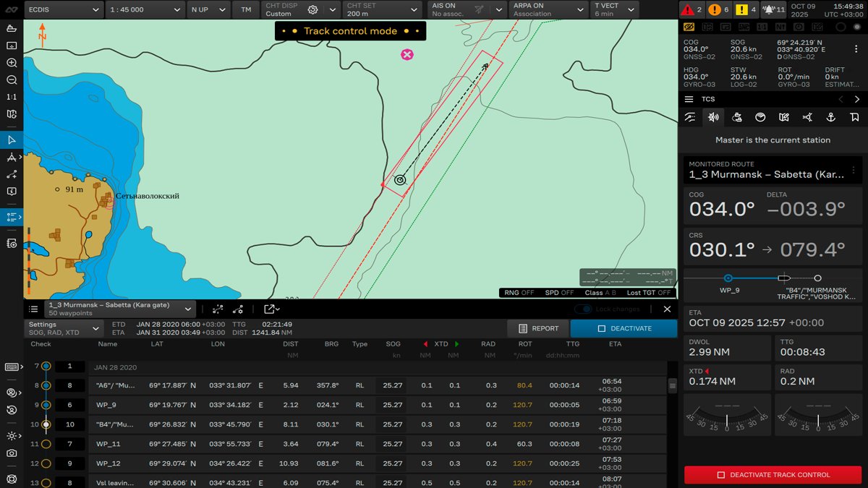
Task: Open the N UP orientation dropdown
Action: point(208,10)
